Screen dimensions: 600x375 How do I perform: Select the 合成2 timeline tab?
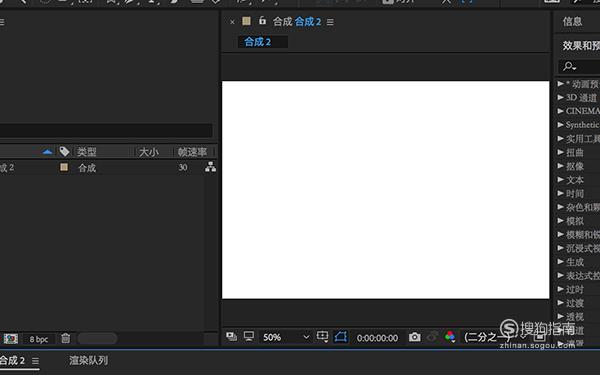pyautogui.click(x=12, y=360)
